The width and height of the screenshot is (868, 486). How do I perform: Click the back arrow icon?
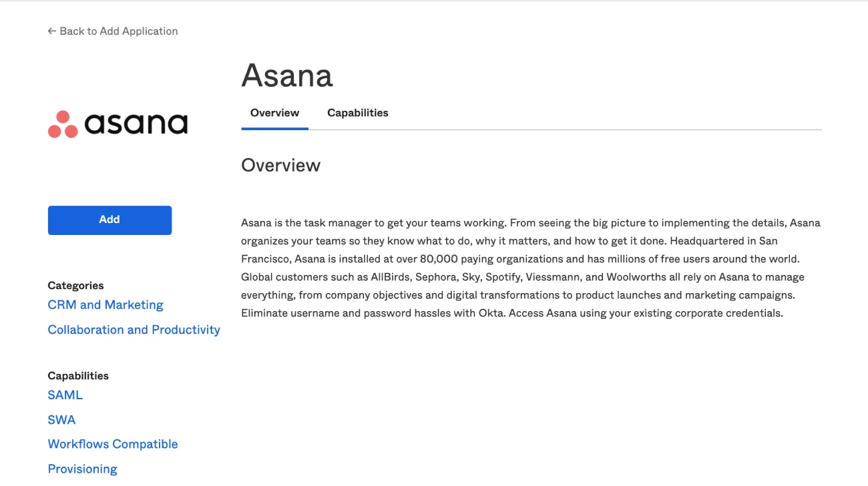51,31
